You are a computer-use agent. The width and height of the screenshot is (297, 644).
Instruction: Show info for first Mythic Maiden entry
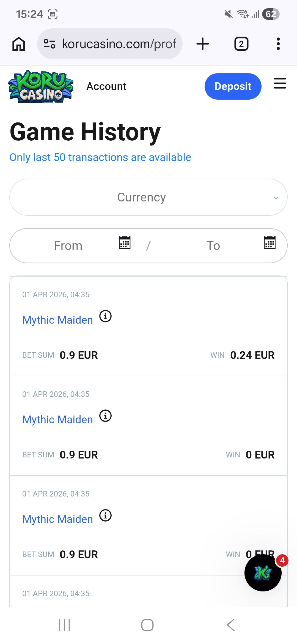click(x=105, y=316)
